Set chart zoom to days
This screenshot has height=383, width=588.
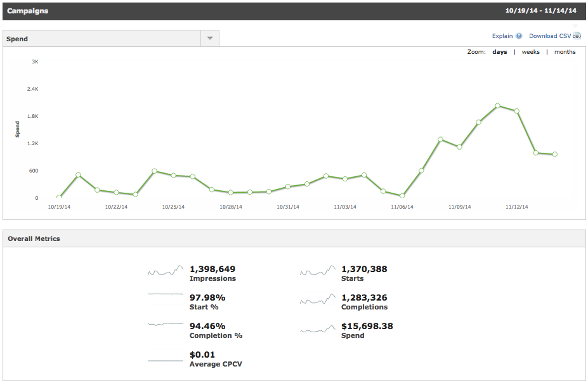tap(499, 52)
